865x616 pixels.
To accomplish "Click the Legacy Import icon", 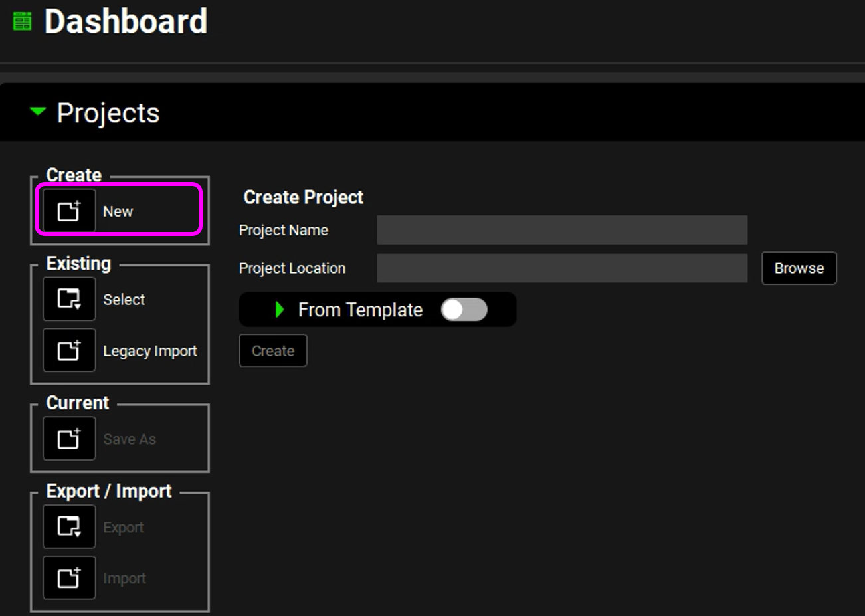I will tap(69, 350).
